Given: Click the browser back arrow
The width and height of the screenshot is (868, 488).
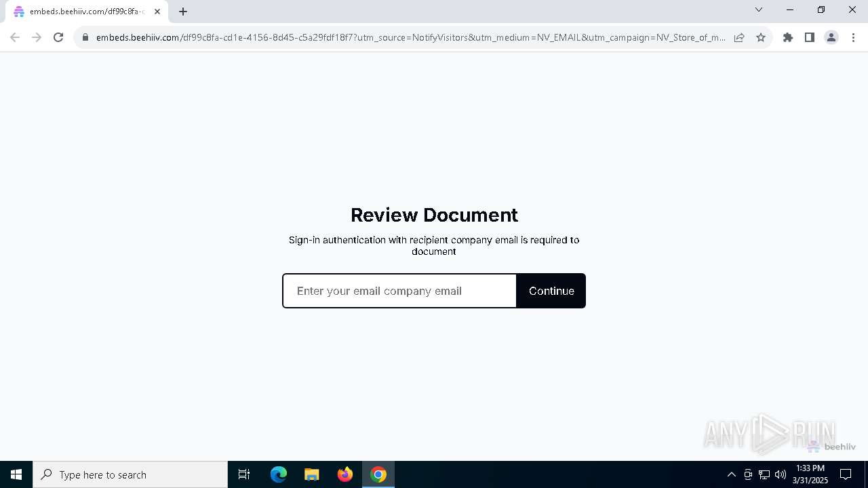Looking at the screenshot, I should [15, 37].
